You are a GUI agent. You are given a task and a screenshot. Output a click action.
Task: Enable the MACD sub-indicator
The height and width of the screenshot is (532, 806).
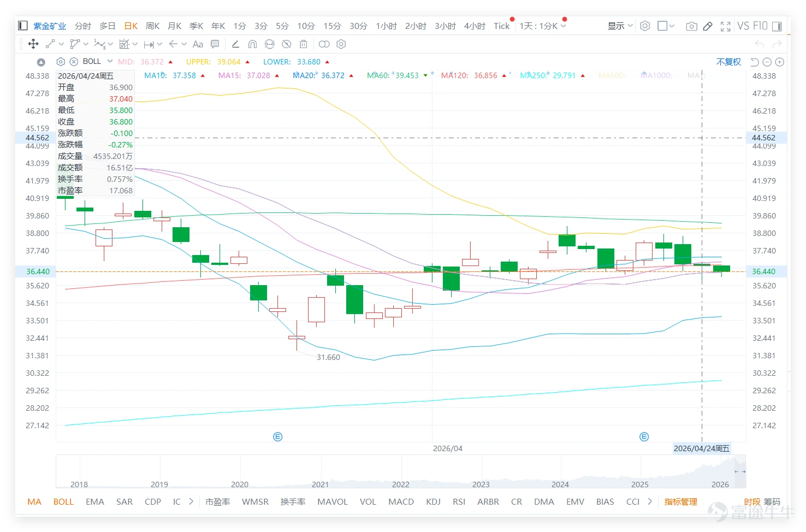401,501
